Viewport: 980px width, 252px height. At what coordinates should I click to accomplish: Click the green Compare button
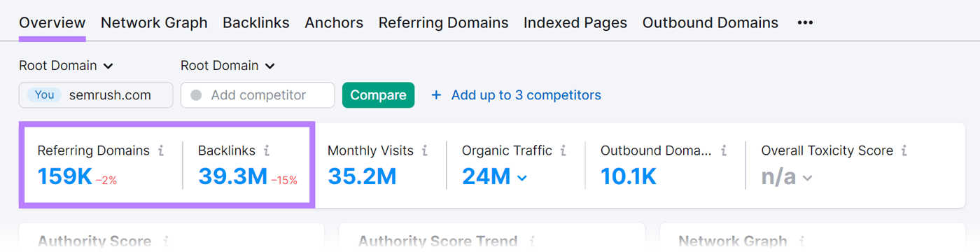(378, 95)
